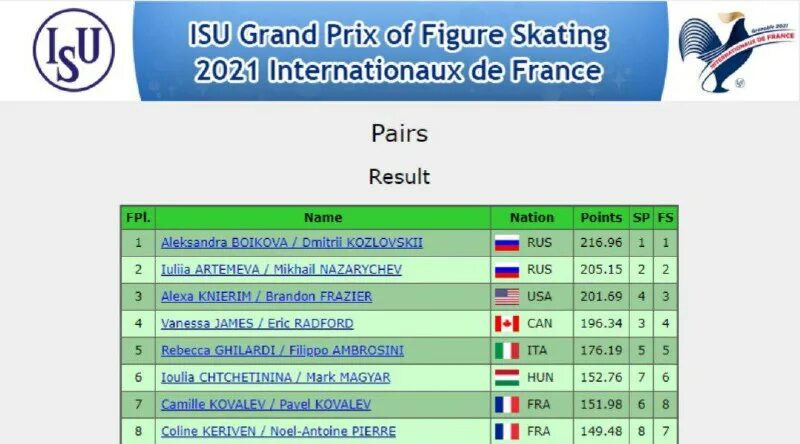The height and width of the screenshot is (444, 800).
Task: Click the Internationaux de France rooster logo
Action: pos(736,52)
